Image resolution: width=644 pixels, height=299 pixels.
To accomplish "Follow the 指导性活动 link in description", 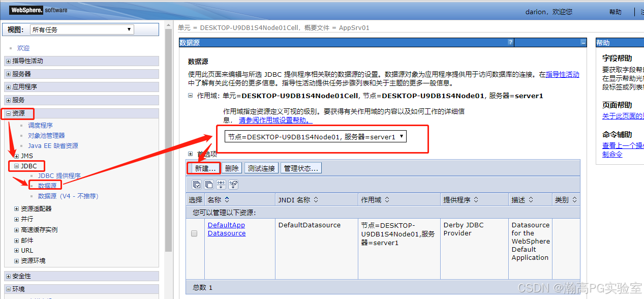I will tap(563, 74).
